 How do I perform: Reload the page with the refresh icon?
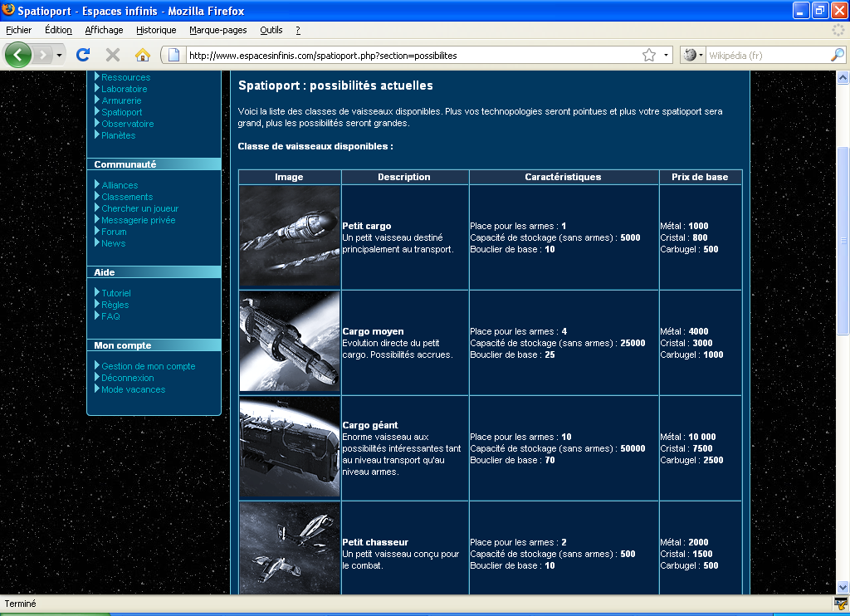(x=83, y=55)
